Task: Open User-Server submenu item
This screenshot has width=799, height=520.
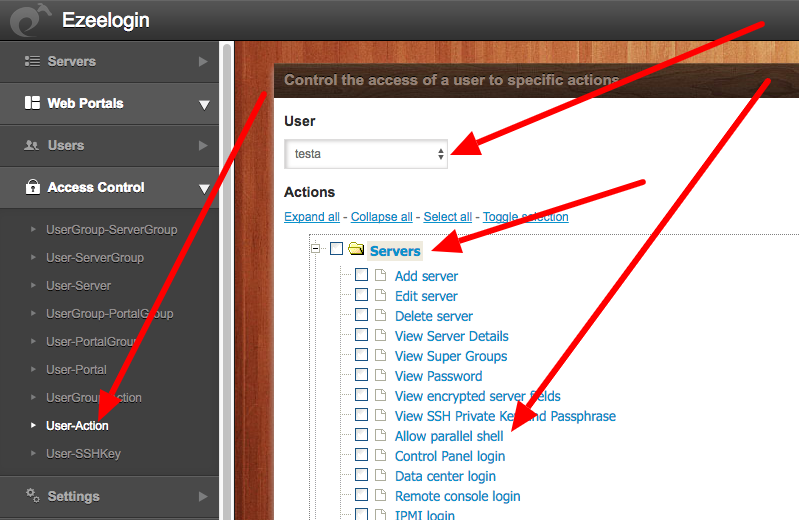Action: (78, 285)
